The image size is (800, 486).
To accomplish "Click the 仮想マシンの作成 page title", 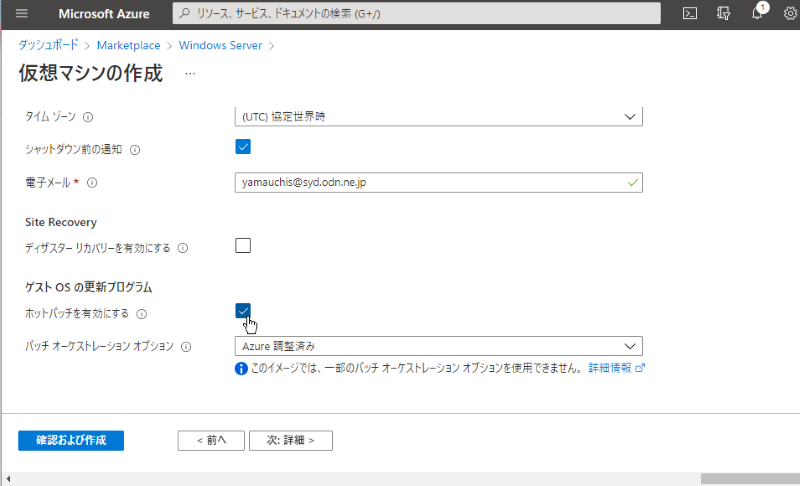I will pos(91,73).
